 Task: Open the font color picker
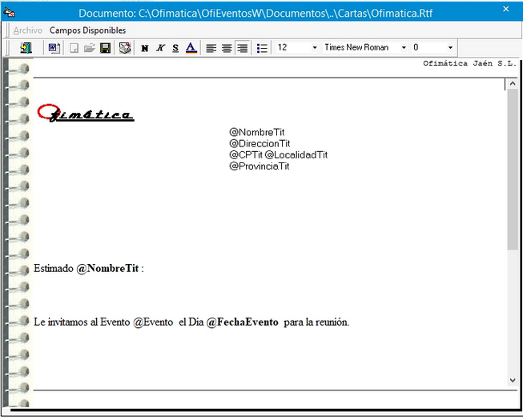pos(191,48)
